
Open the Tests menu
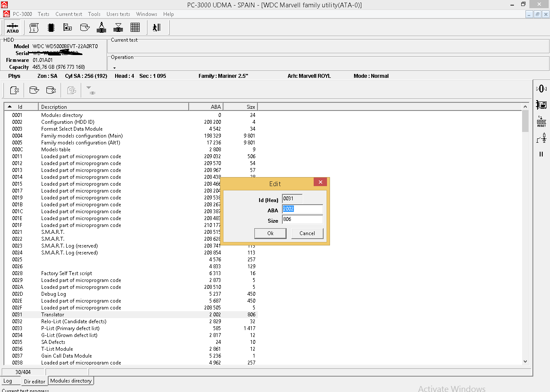tap(43, 14)
